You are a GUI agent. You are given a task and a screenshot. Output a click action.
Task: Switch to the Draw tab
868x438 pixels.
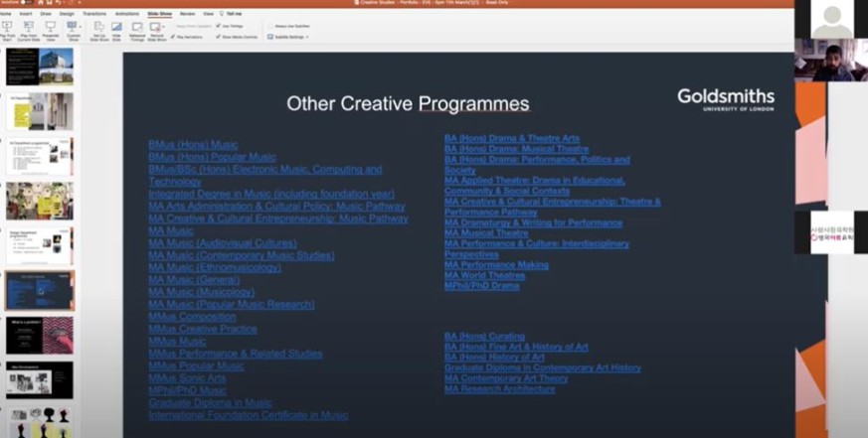point(46,13)
